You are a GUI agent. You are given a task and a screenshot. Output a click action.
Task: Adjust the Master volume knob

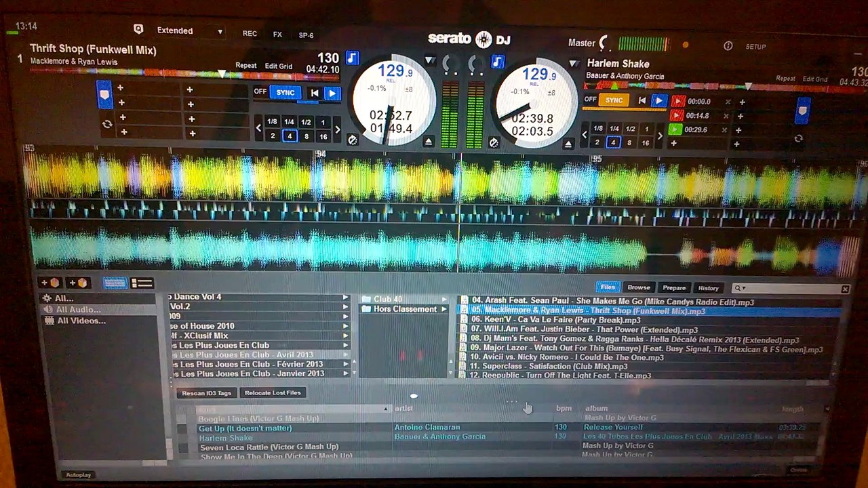click(x=604, y=43)
